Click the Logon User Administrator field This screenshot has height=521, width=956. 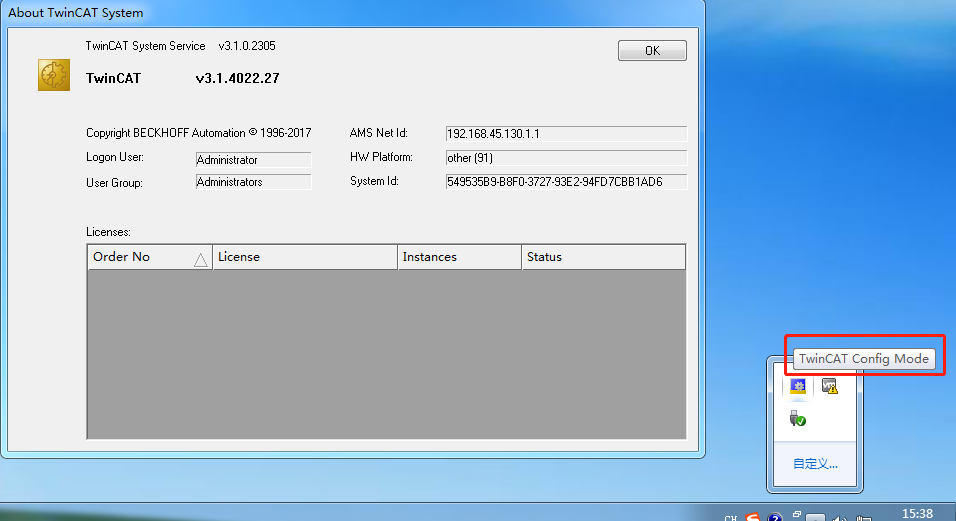click(x=254, y=160)
